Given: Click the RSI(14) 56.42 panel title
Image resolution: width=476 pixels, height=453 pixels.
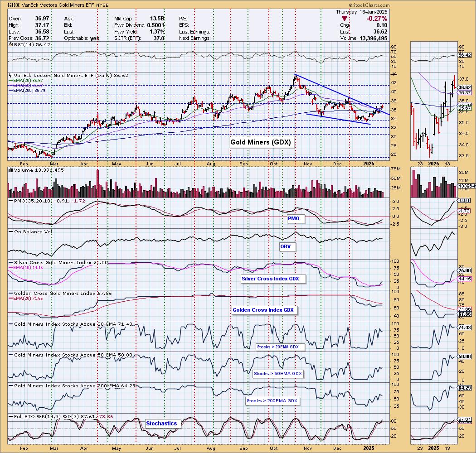Looking at the screenshot, I should [32, 44].
